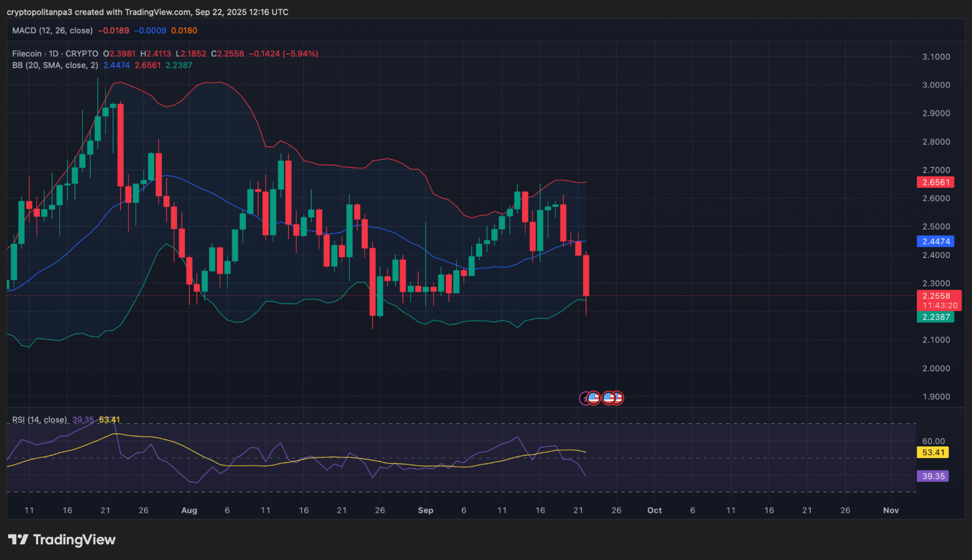
Task: Select the RSI (14, close) indicator legend
Action: coord(39,420)
